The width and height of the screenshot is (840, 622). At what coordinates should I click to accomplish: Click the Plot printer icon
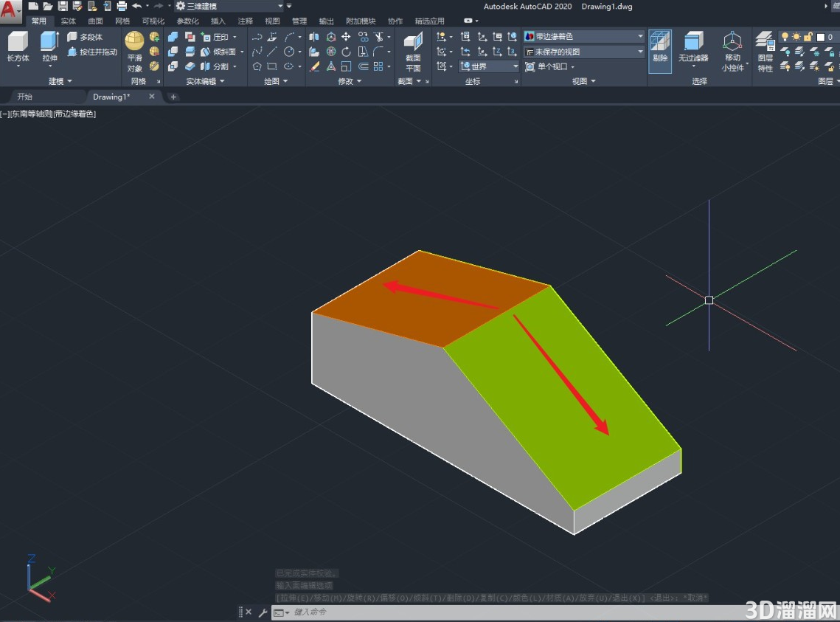(x=122, y=6)
